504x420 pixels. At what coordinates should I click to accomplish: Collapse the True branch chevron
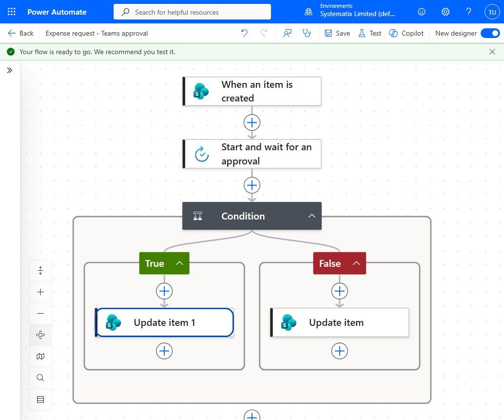click(180, 263)
